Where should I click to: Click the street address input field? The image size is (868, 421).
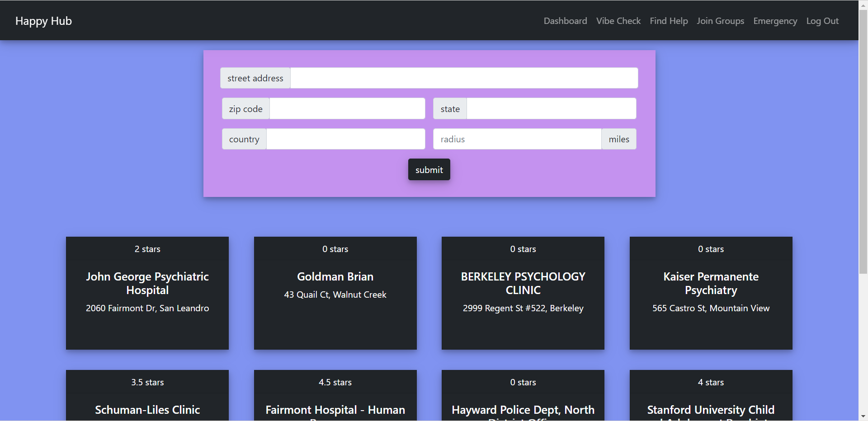pos(463,78)
